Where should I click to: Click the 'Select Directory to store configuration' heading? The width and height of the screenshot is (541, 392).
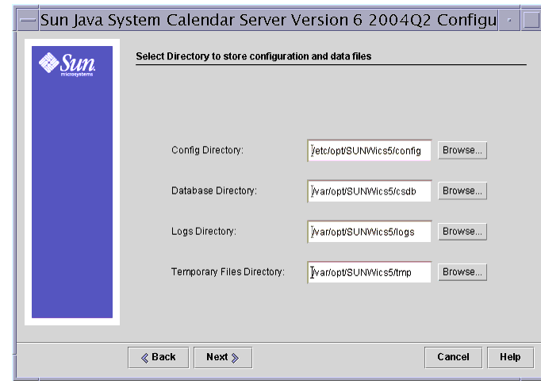254,56
